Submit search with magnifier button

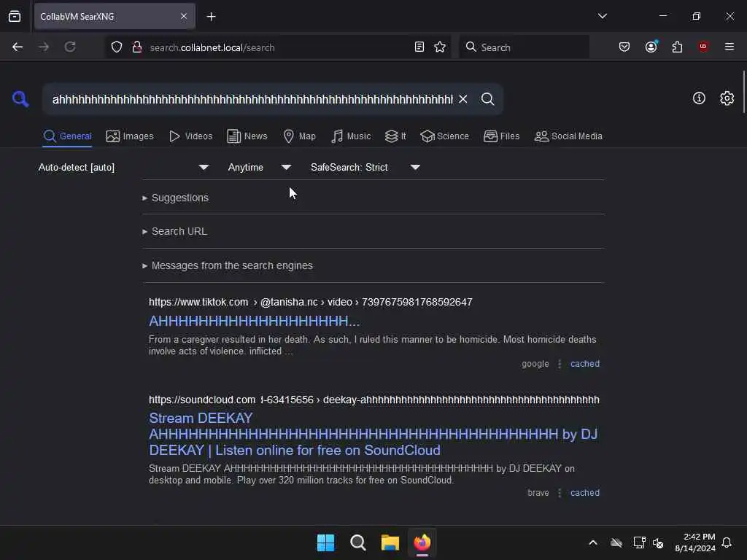pyautogui.click(x=487, y=99)
